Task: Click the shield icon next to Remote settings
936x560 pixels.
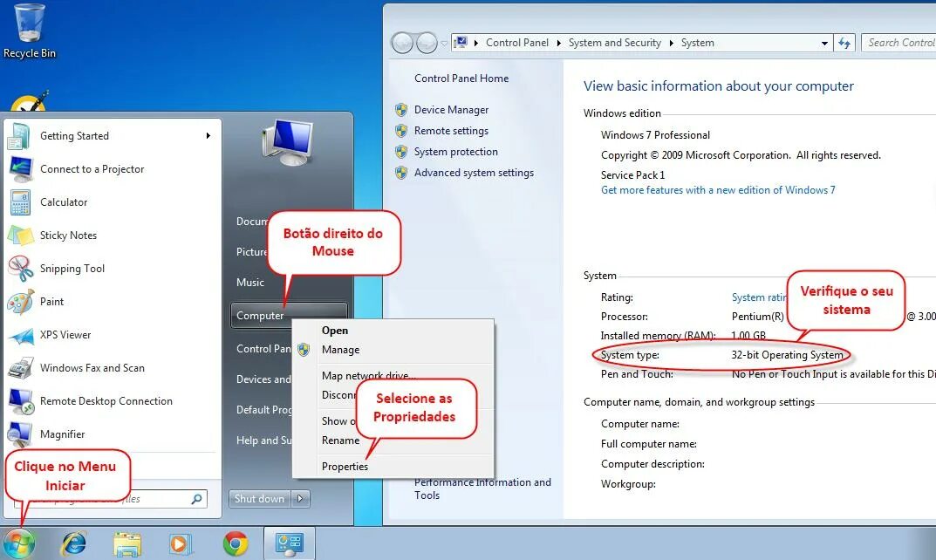Action: click(401, 131)
